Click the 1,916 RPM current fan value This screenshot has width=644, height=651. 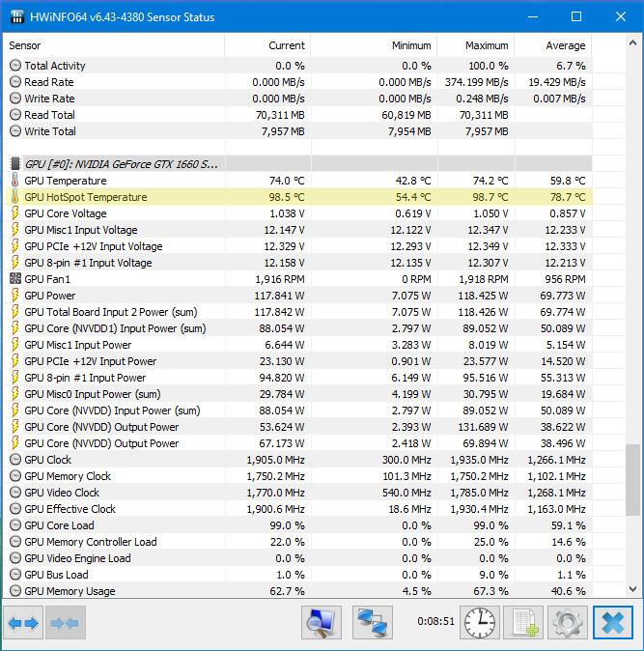pos(280,279)
